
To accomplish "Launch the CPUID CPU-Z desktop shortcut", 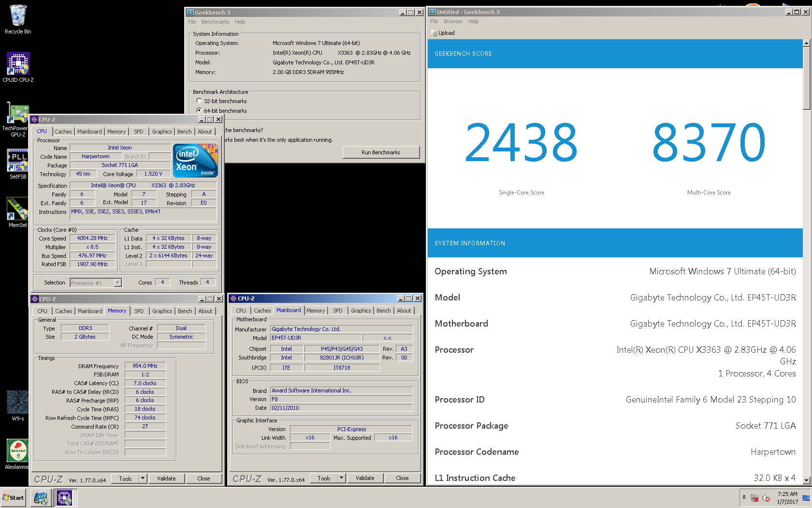I will point(18,67).
